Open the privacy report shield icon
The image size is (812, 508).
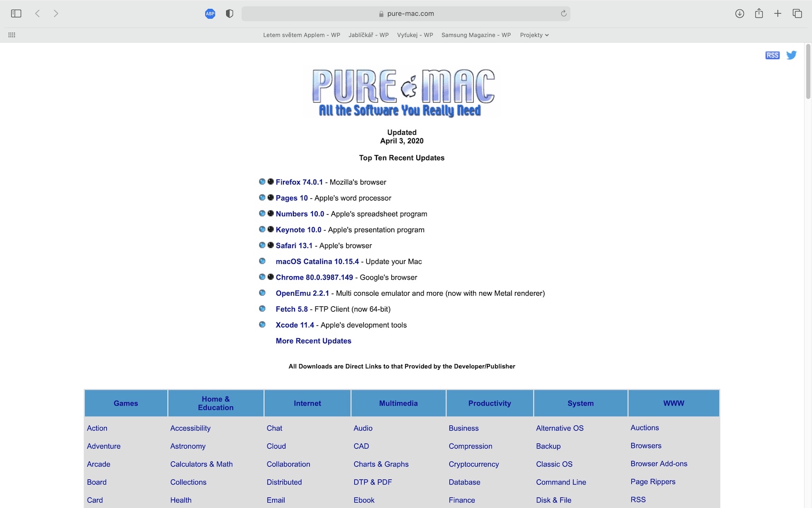[x=229, y=14]
